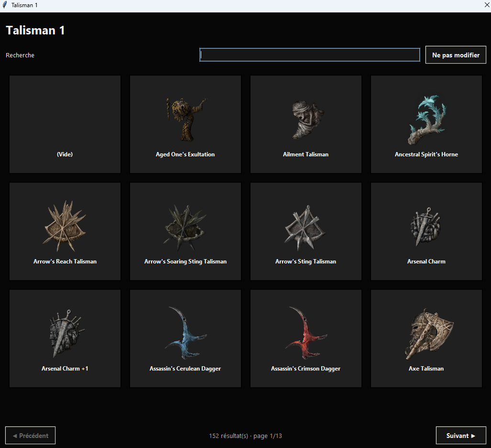The height and width of the screenshot is (448, 491).
Task: Click '152 résultat(s) · page 1/13' status text
Action: (246, 436)
